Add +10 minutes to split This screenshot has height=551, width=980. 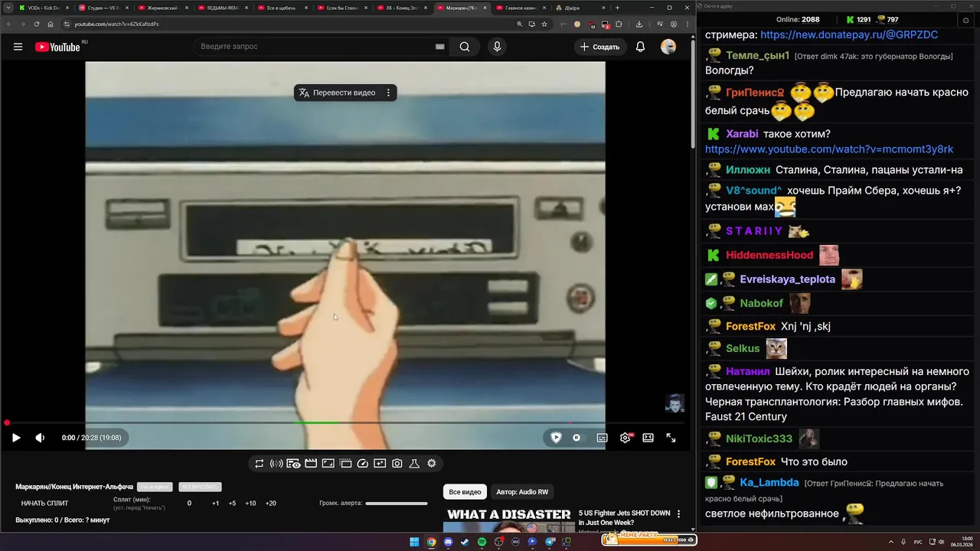tap(250, 504)
